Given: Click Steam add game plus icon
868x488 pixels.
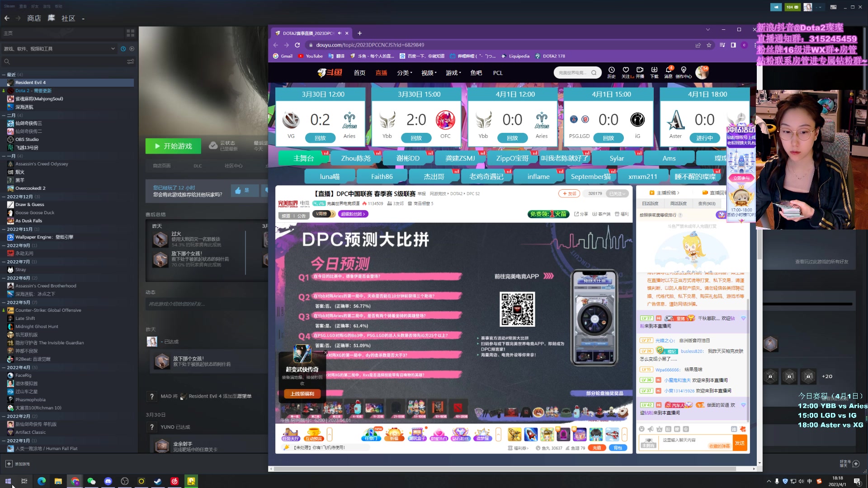Looking at the screenshot, I should coord(9,464).
